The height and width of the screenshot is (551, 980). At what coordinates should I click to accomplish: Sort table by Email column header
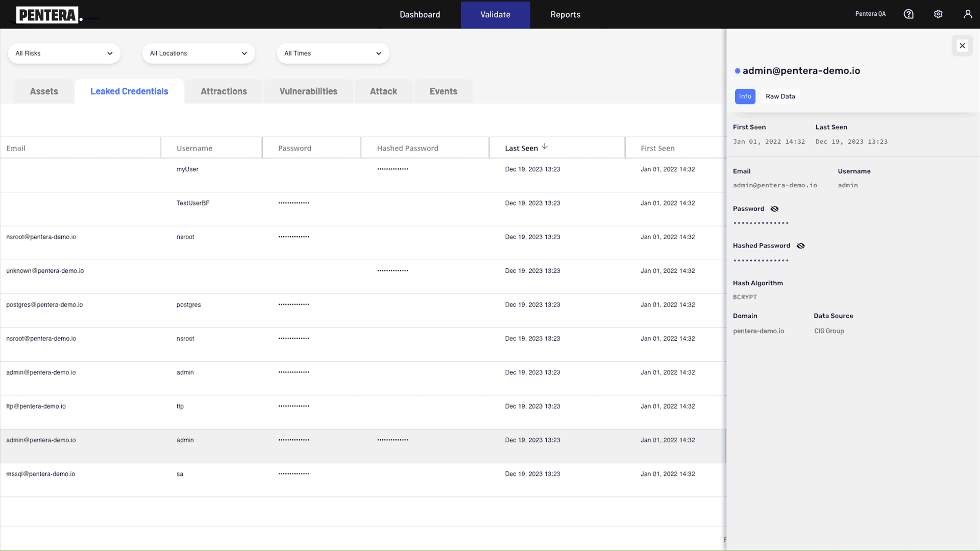pos(16,148)
